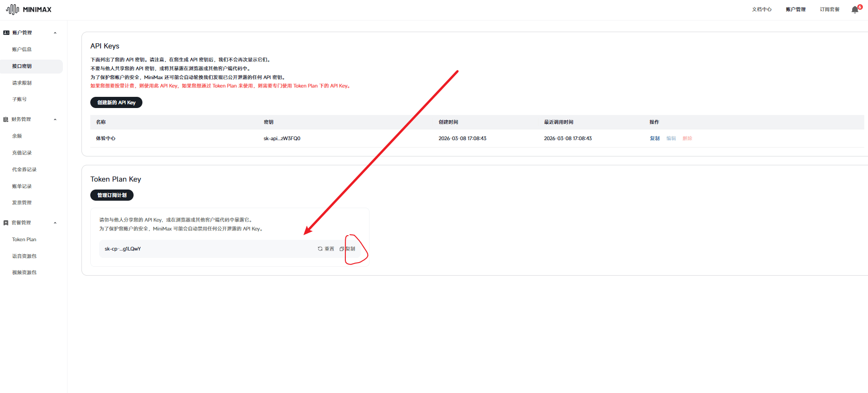The width and height of the screenshot is (868, 393).
Task: Click the 账户管理 sidebar ID card icon
Action: (7, 33)
